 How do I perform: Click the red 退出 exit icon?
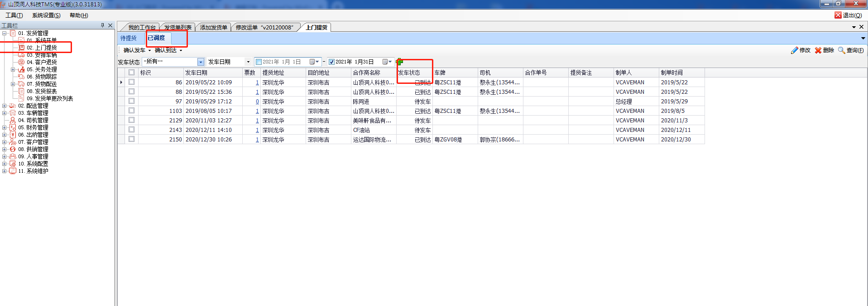pyautogui.click(x=838, y=15)
